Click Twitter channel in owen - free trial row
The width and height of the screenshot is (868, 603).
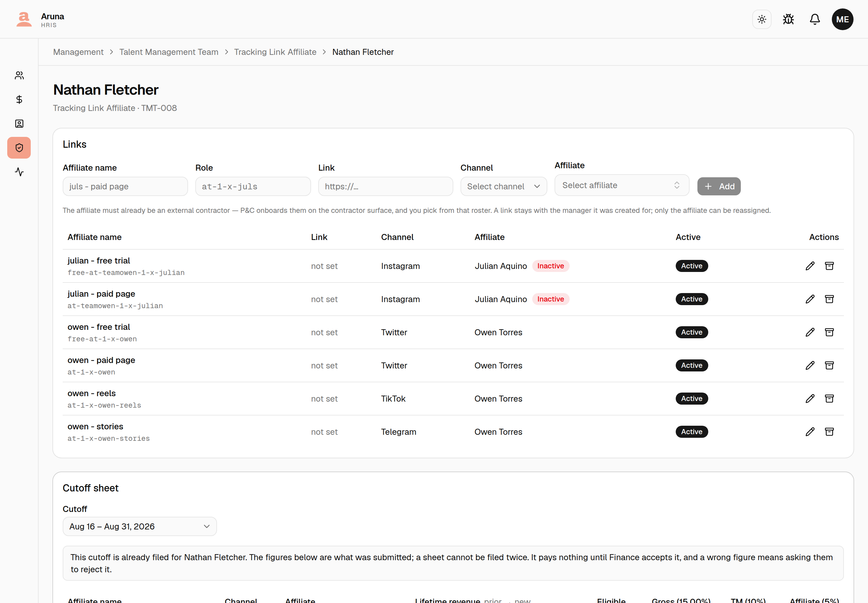pyautogui.click(x=394, y=333)
